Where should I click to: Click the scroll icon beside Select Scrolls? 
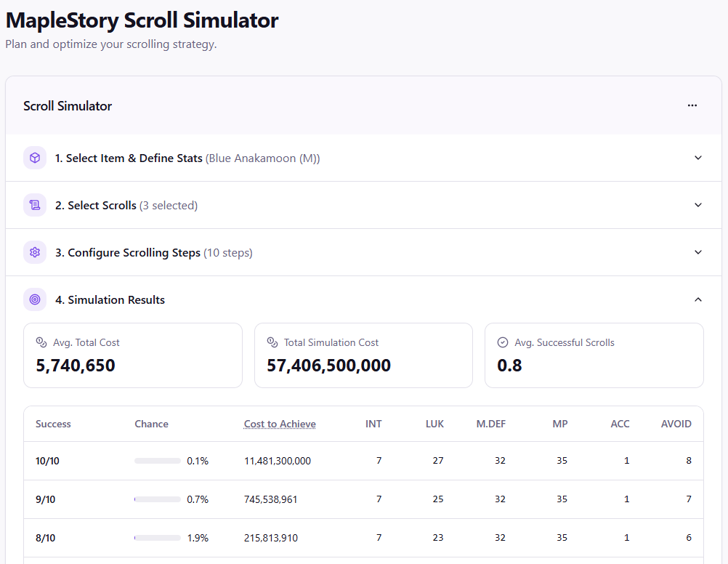35,205
